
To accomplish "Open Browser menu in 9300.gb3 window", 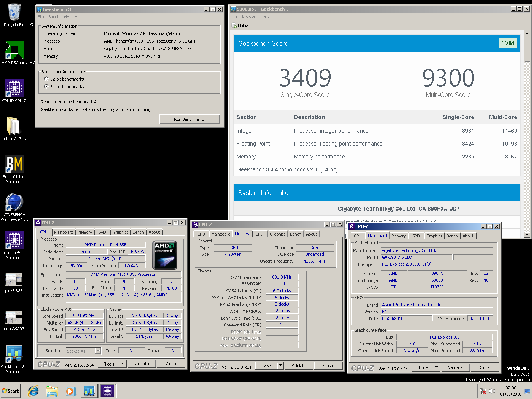I will tap(249, 17).
